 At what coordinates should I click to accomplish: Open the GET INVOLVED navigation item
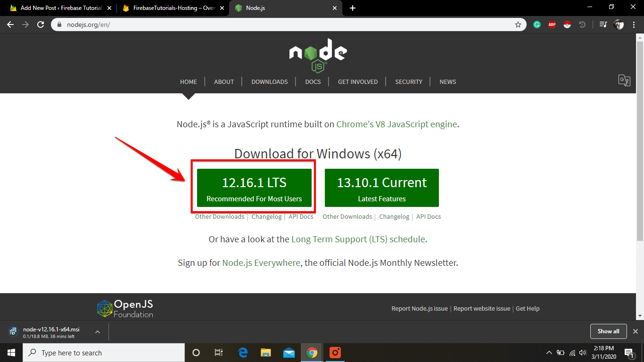[x=358, y=82]
